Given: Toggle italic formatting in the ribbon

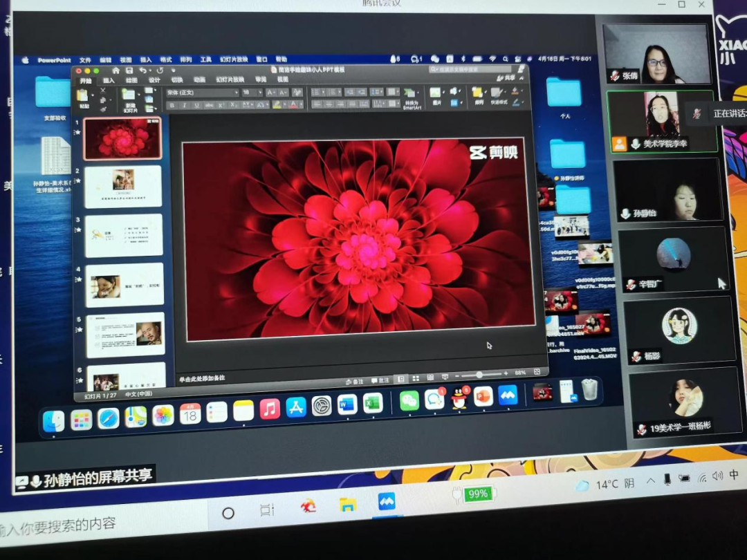Looking at the screenshot, I should tap(185, 105).
